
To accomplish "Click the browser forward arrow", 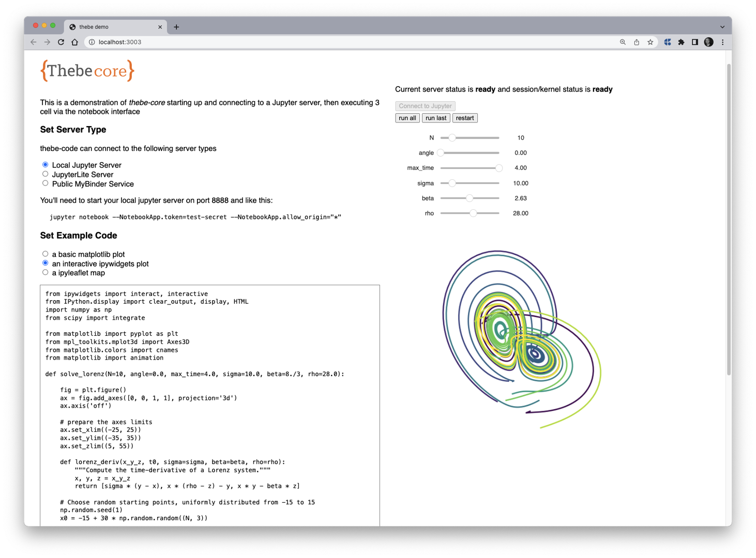I will pos(47,42).
